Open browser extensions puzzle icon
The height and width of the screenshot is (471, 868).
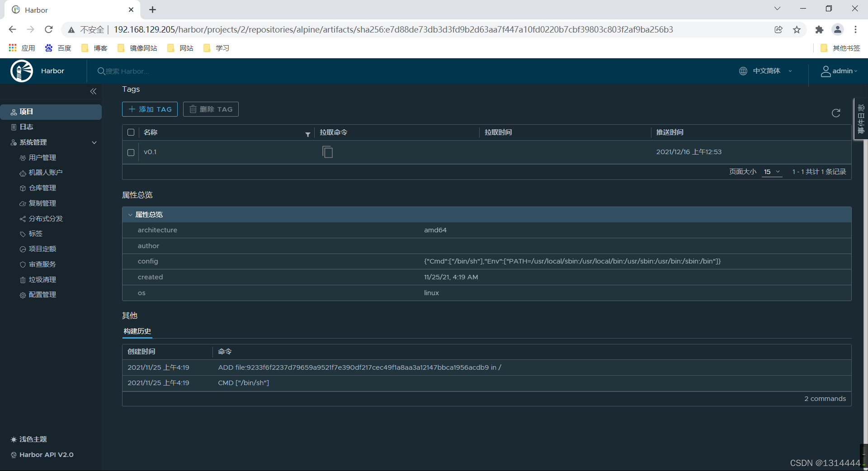(x=819, y=29)
